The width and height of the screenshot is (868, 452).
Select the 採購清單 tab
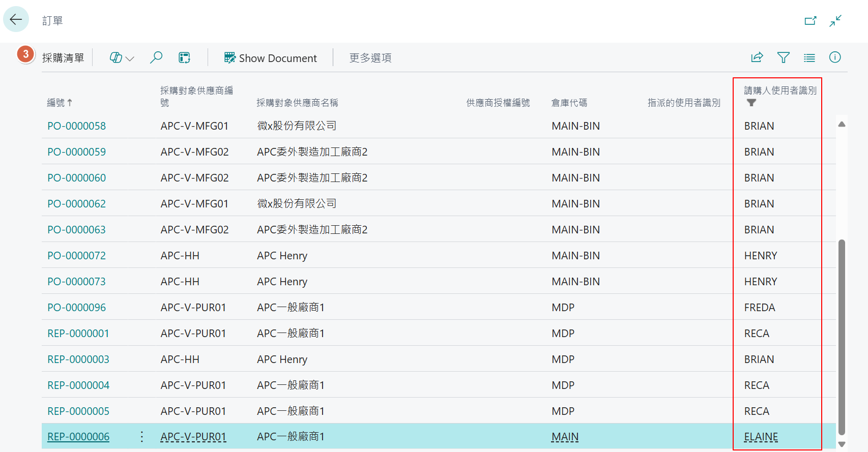[x=63, y=58]
